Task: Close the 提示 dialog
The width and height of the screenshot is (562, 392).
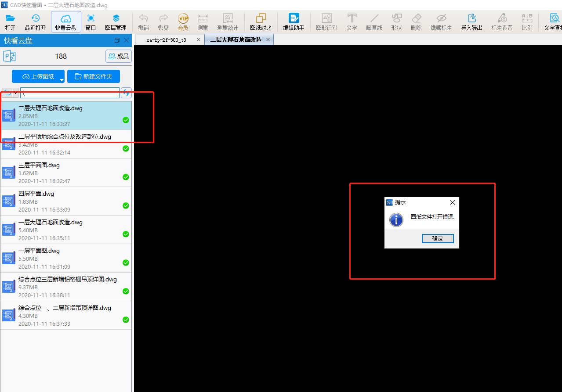Action: (x=453, y=202)
